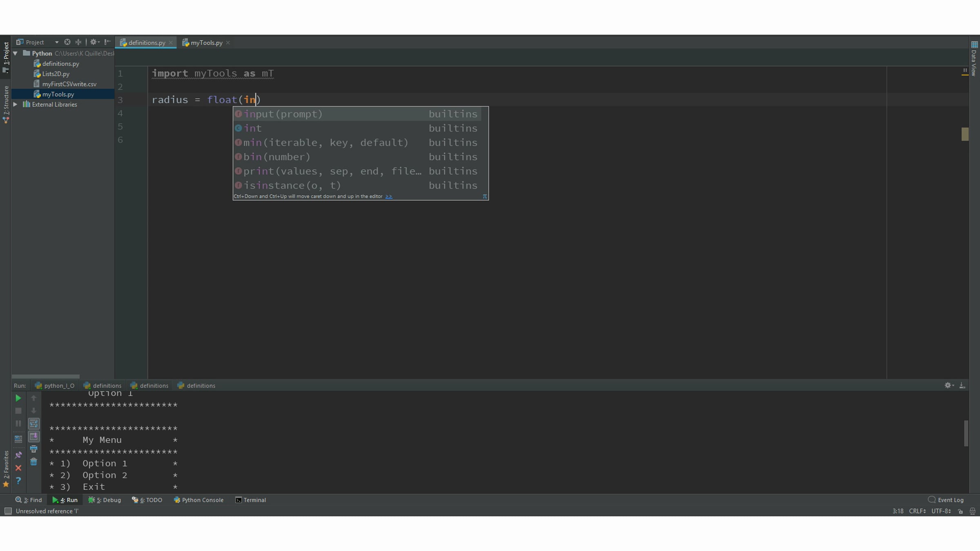
Task: Click the Collapse All icon in Project toolbar
Action: tap(78, 42)
